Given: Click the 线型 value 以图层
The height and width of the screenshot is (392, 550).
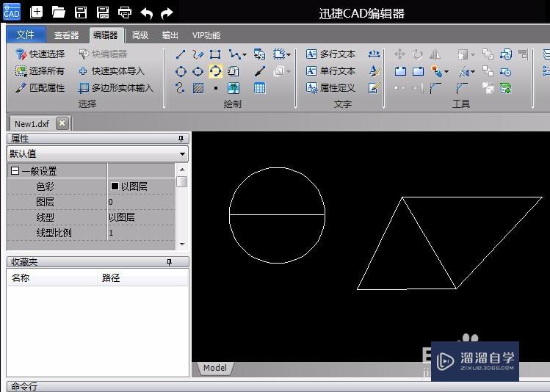Looking at the screenshot, I should (x=141, y=217).
